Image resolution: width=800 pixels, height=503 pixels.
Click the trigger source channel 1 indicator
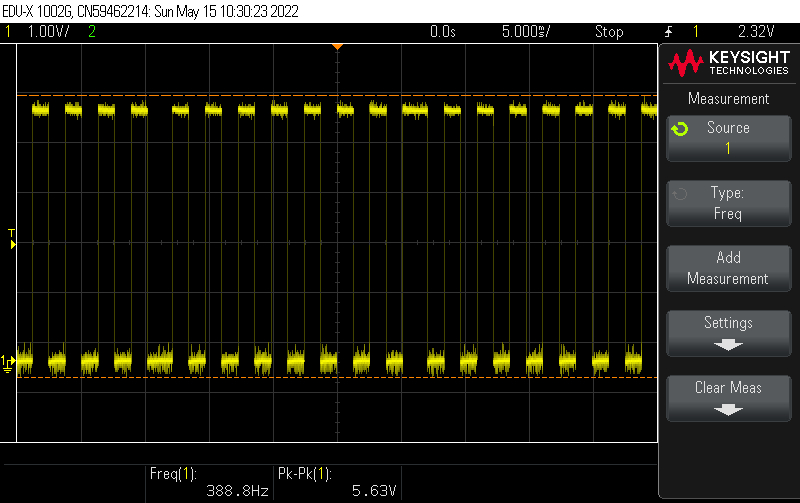click(x=696, y=32)
